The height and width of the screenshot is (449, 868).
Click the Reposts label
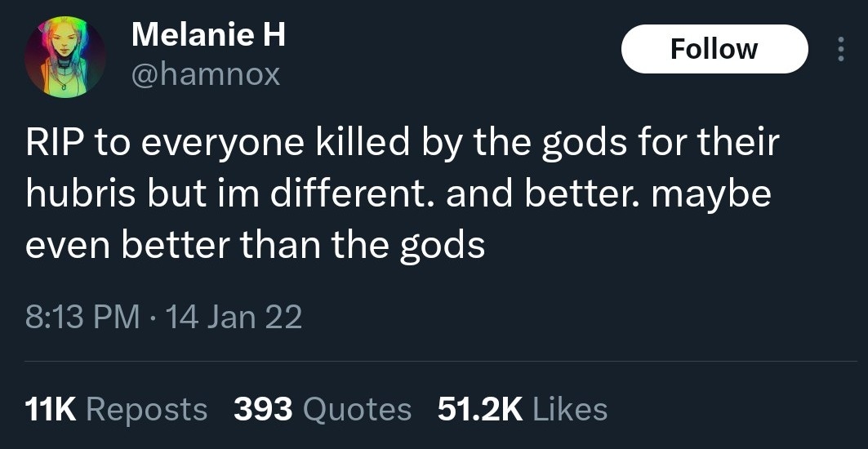tap(146, 408)
